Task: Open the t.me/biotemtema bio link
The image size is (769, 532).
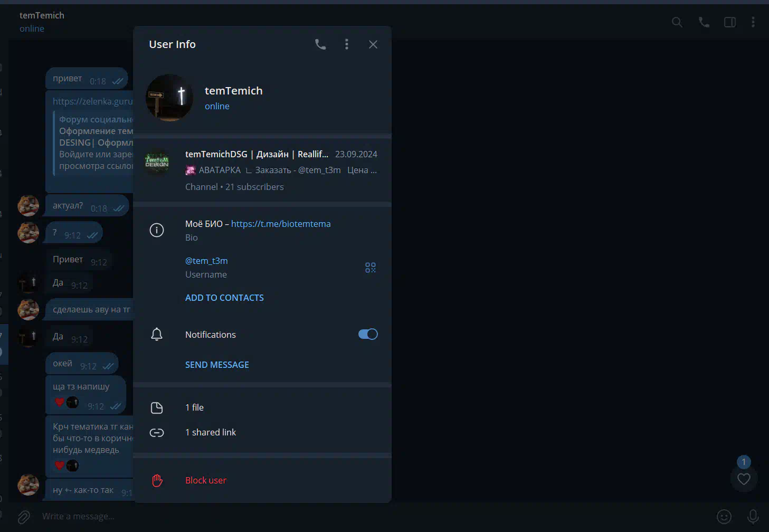Action: point(281,224)
